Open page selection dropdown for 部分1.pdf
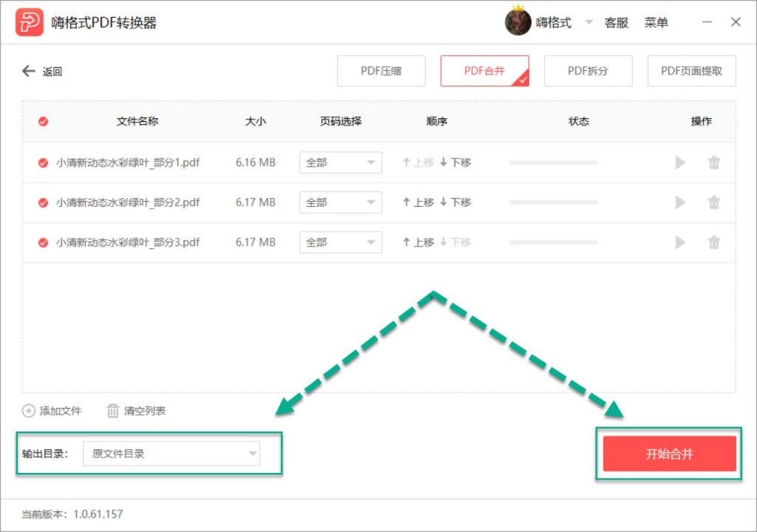The image size is (757, 532). pyautogui.click(x=340, y=163)
